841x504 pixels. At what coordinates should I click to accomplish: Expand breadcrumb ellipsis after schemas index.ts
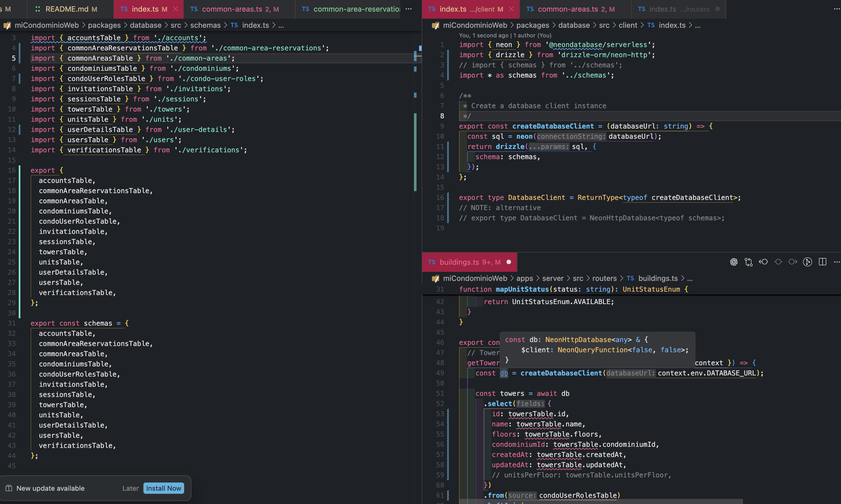pyautogui.click(x=281, y=25)
